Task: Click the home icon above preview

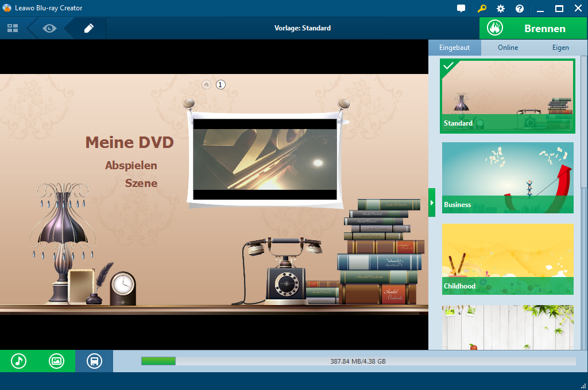Action: click(206, 85)
